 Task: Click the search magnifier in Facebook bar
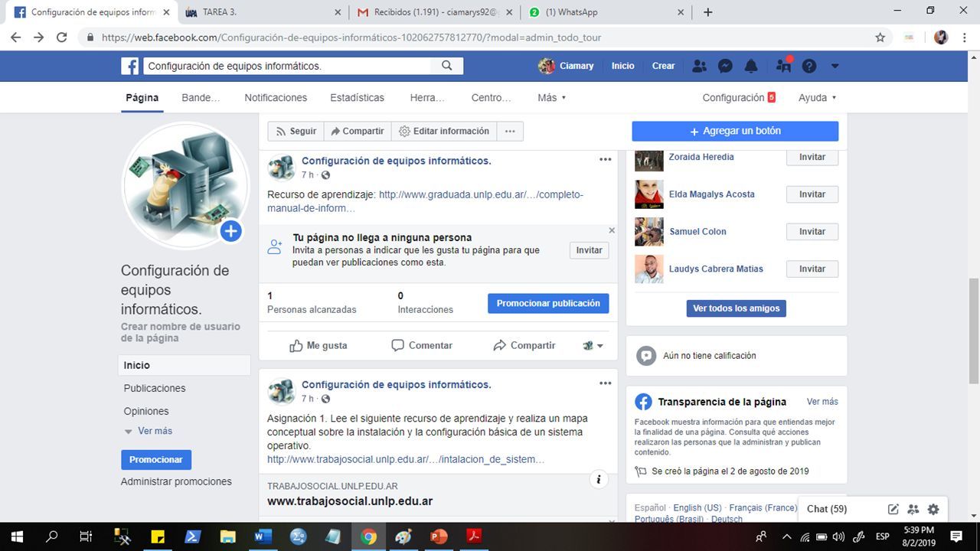click(447, 66)
